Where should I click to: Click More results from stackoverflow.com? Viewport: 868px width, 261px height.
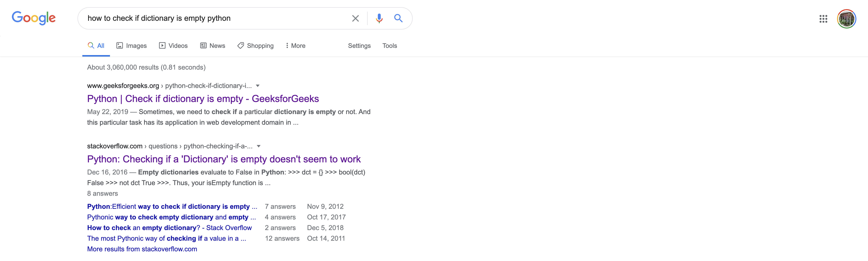pyautogui.click(x=142, y=249)
